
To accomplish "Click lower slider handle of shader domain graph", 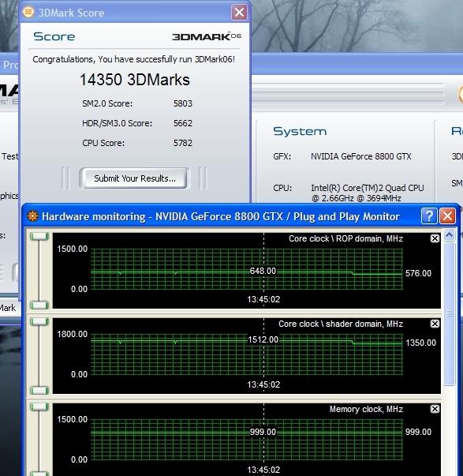I will [39, 391].
